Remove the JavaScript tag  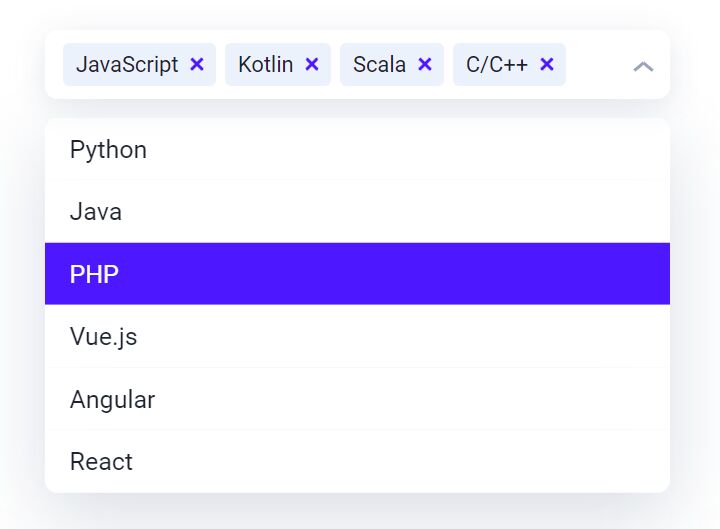pos(197,64)
